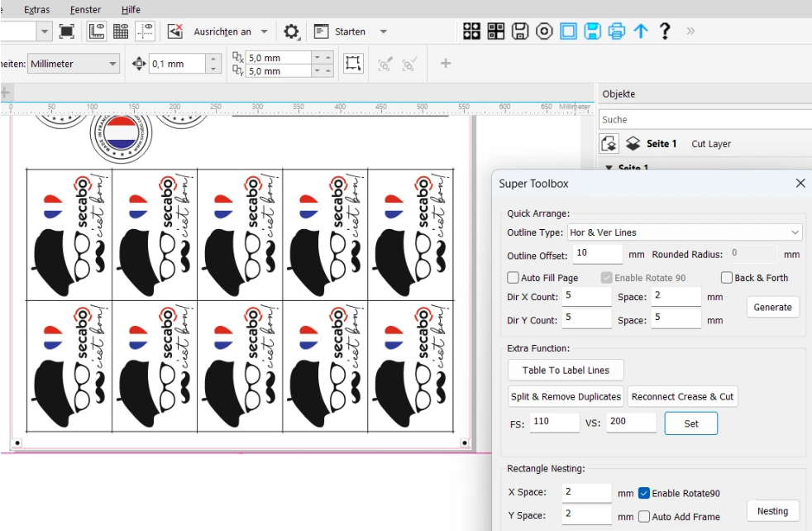Open the Outline Type dropdown
Image resolution: width=812 pixels, height=531 pixels.
coord(685,232)
